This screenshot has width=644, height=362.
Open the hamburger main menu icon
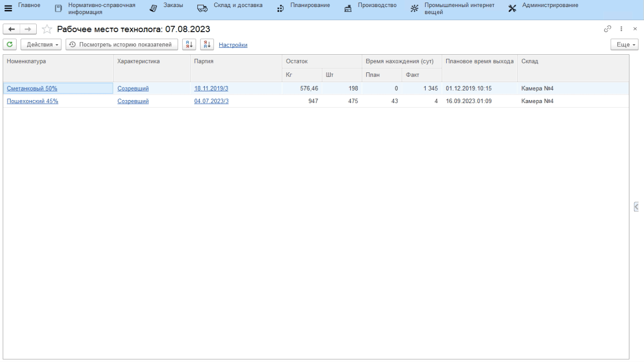coord(8,9)
